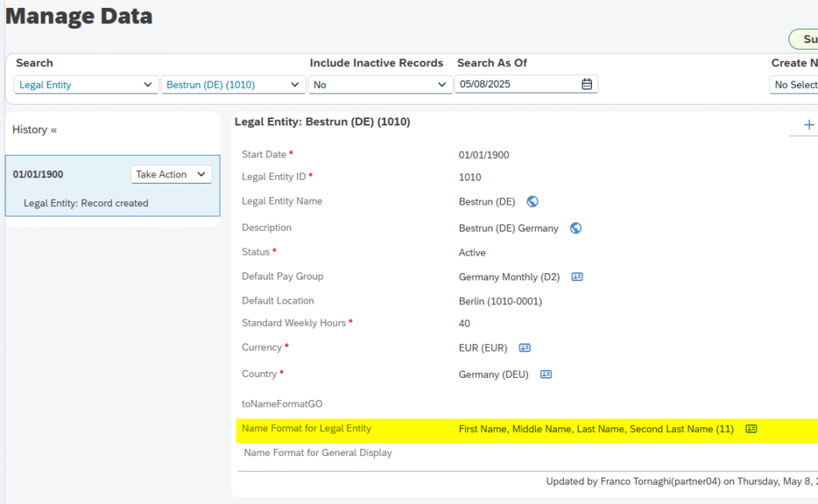Click Legal Entity Name value Bestrun (DE)

(x=486, y=202)
